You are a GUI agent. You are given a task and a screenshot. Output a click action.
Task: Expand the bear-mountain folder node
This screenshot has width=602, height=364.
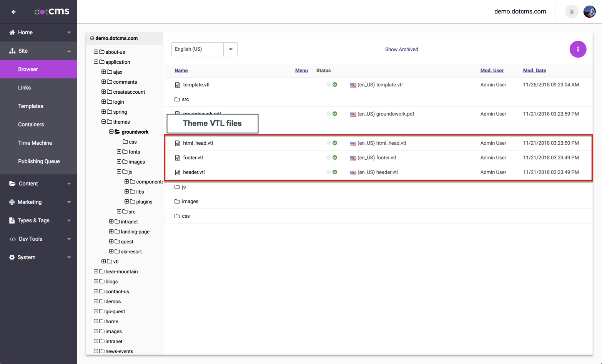pos(96,271)
